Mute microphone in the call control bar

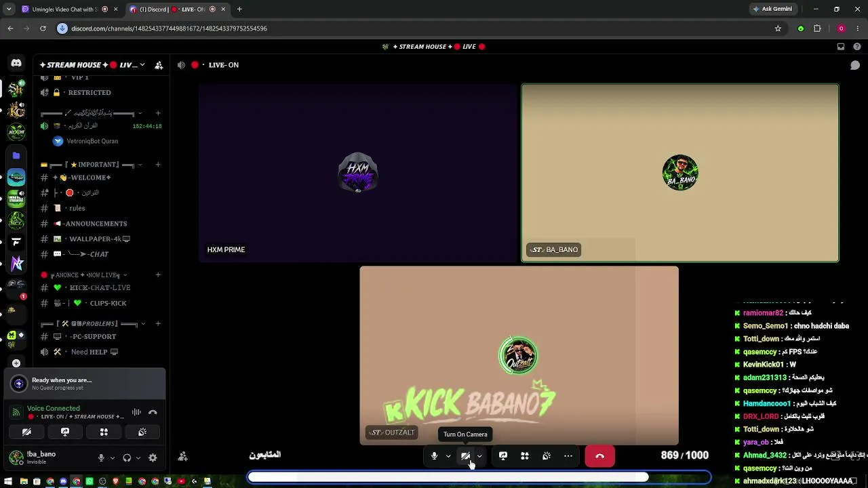435,456
